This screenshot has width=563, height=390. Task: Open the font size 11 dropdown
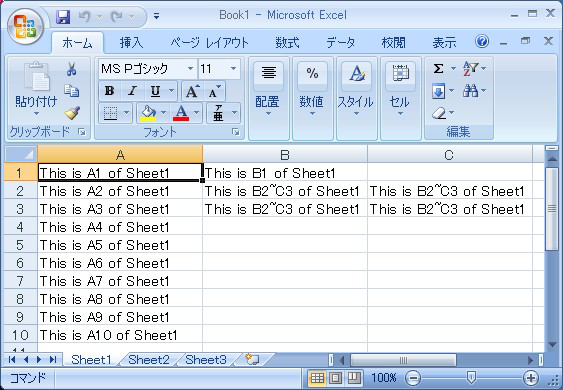coord(233,69)
